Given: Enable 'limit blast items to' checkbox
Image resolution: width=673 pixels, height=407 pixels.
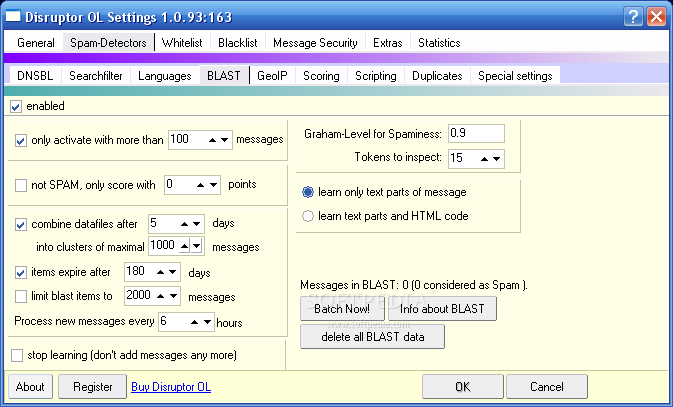Looking at the screenshot, I should [21, 296].
